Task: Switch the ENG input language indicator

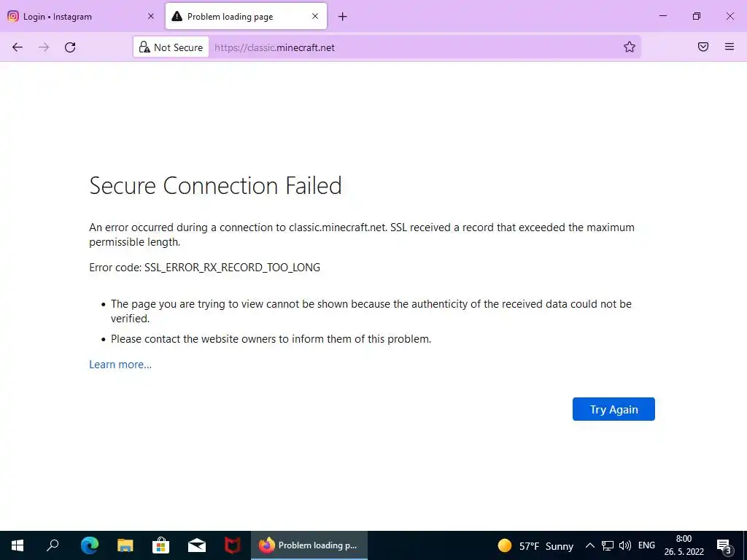Action: 646,545
